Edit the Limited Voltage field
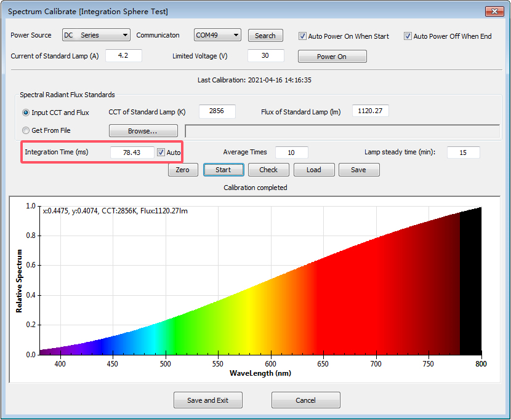The width and height of the screenshot is (511, 420). [265, 56]
